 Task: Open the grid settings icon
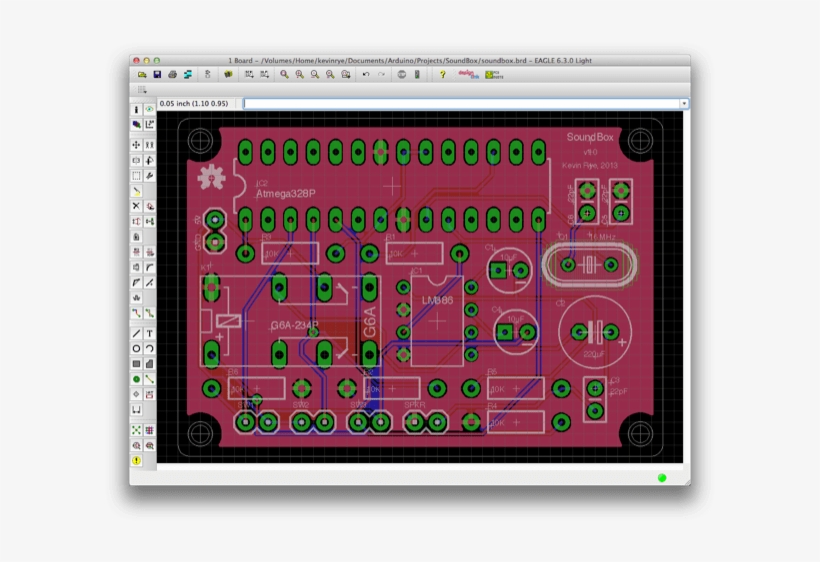pos(142,90)
